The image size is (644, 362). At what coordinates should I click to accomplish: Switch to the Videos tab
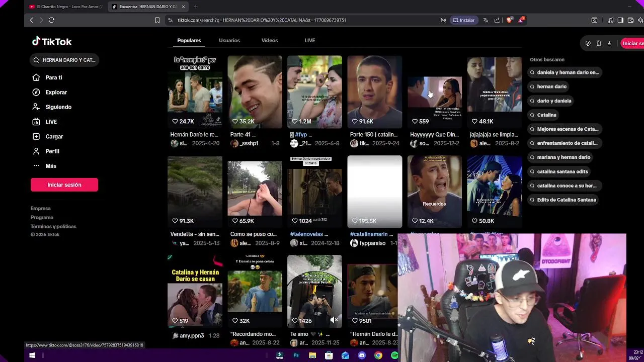[270, 40]
